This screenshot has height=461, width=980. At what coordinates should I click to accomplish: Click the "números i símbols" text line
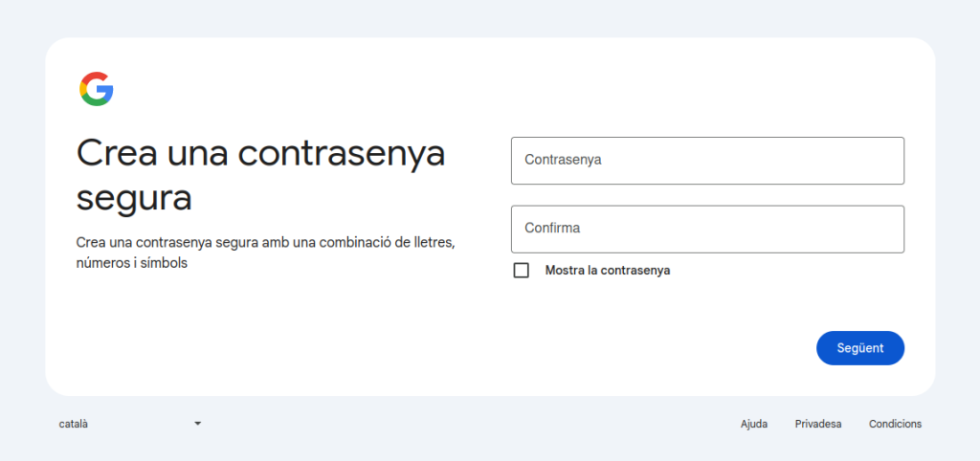[131, 263]
